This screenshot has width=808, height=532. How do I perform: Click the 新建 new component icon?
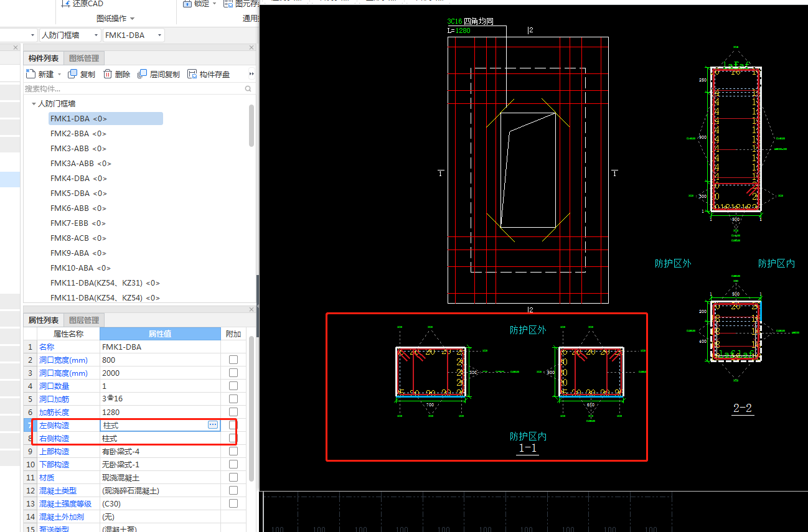click(31, 74)
